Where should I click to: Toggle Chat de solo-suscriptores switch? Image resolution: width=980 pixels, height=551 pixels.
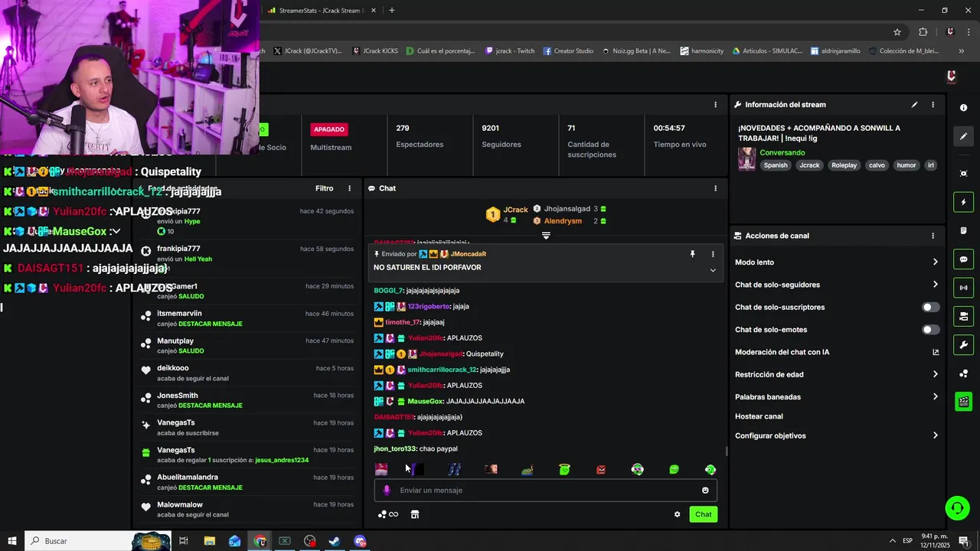click(930, 307)
